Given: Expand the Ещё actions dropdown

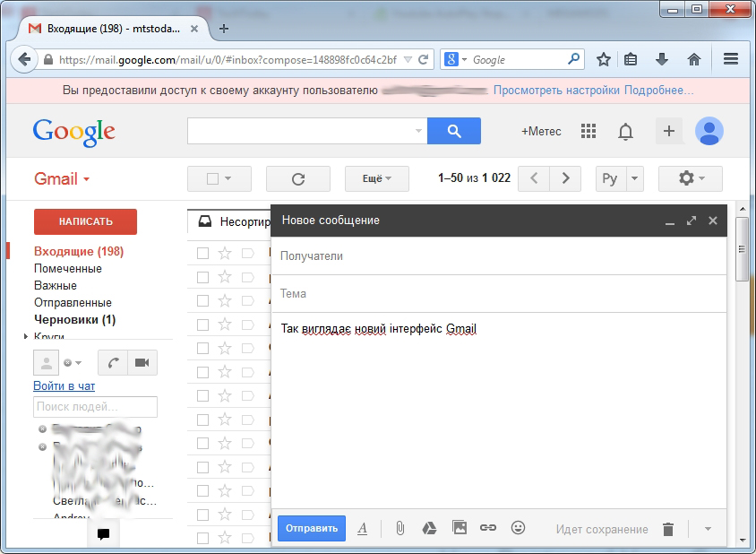Looking at the screenshot, I should 376,178.
